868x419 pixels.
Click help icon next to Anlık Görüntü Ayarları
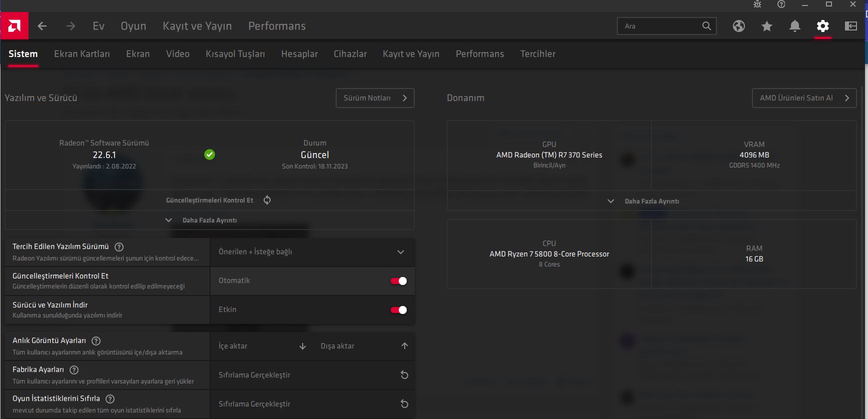pos(96,341)
